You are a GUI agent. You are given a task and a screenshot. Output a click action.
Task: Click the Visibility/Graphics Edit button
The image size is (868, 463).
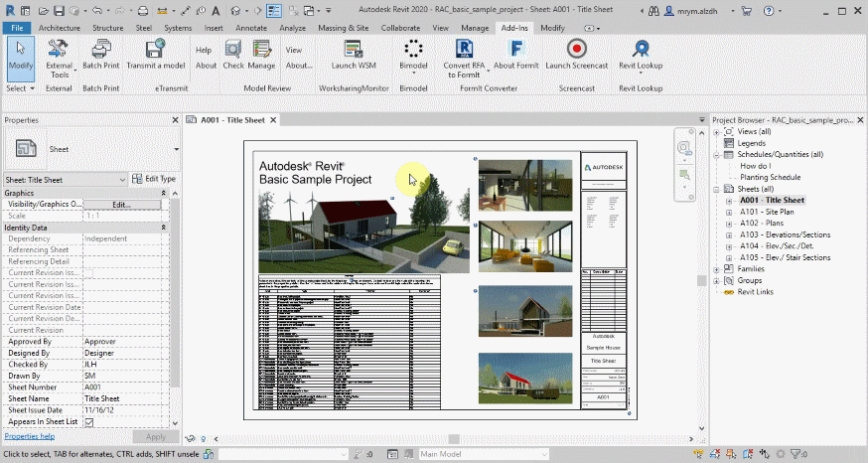click(x=121, y=204)
